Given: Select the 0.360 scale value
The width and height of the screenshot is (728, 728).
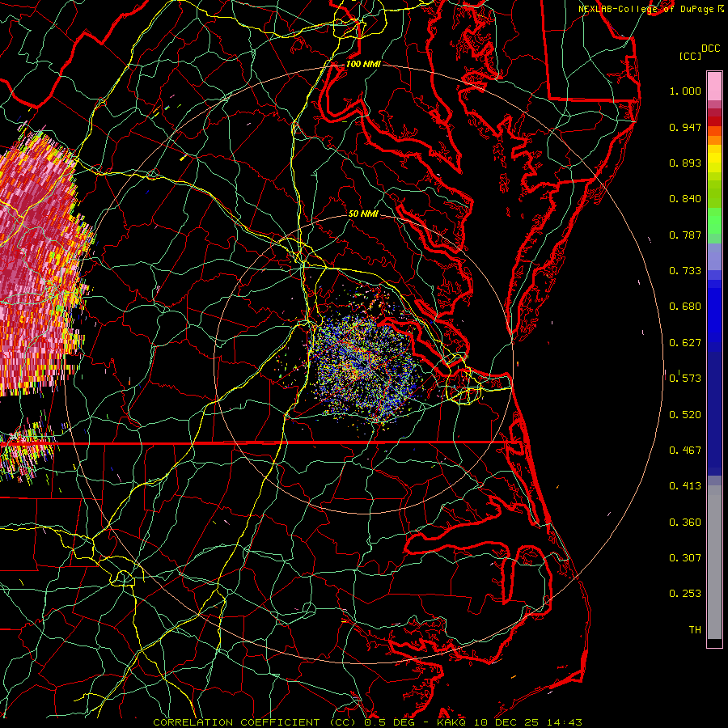Looking at the screenshot, I should [685, 523].
